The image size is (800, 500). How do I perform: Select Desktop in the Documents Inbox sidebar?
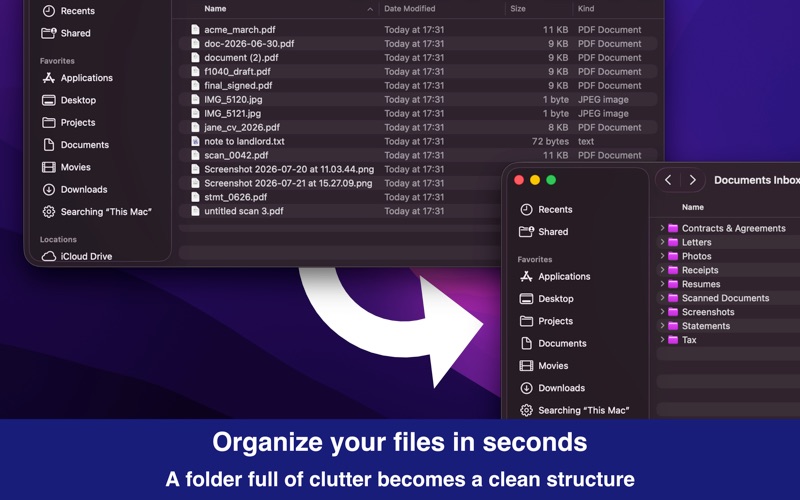[x=546, y=299]
